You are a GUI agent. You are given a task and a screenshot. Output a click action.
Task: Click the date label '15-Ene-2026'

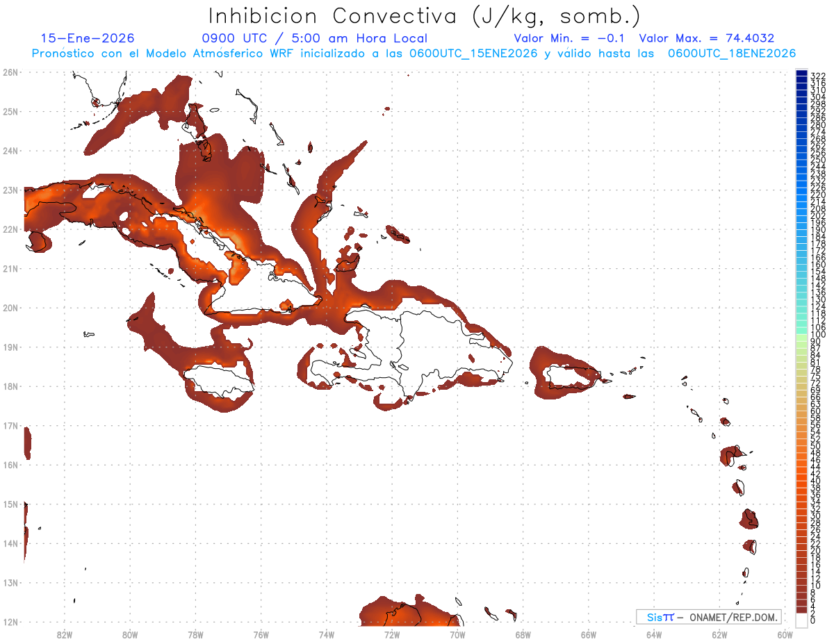click(x=88, y=38)
